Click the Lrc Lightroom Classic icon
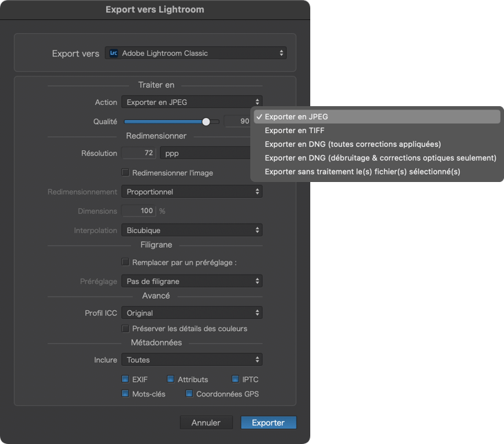 click(114, 53)
